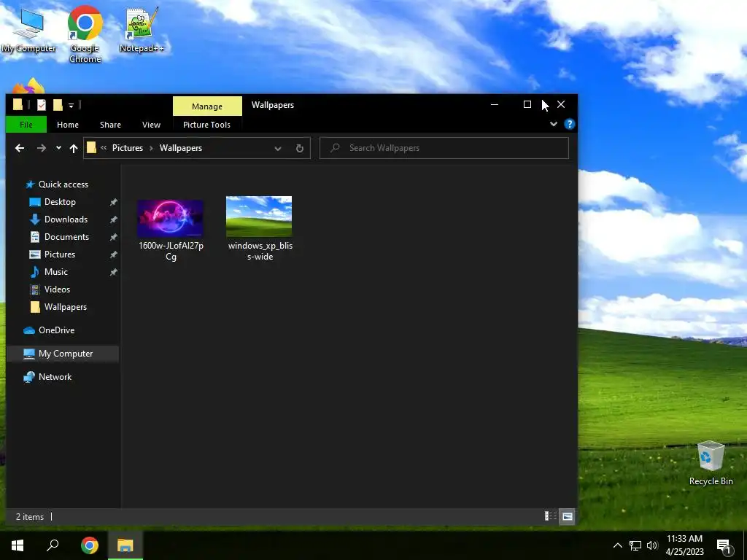This screenshot has width=747, height=560.
Task: Open the Picture Tools tab
Action: (206, 125)
